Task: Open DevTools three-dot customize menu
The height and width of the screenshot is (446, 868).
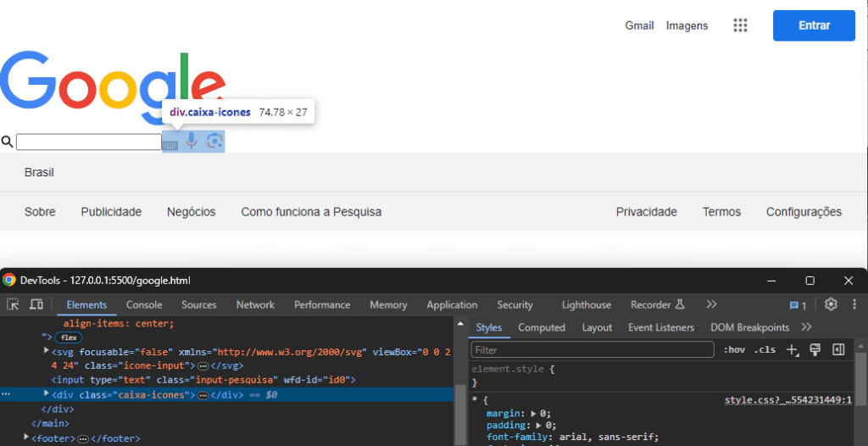Action: click(854, 304)
